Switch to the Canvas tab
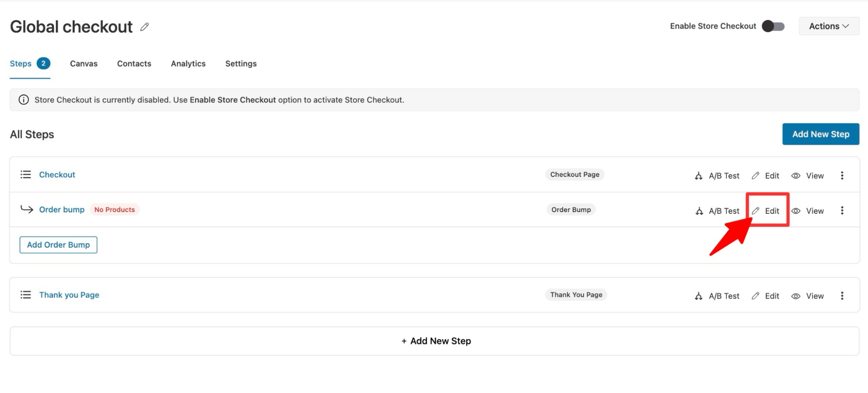The height and width of the screenshot is (393, 868). (84, 64)
